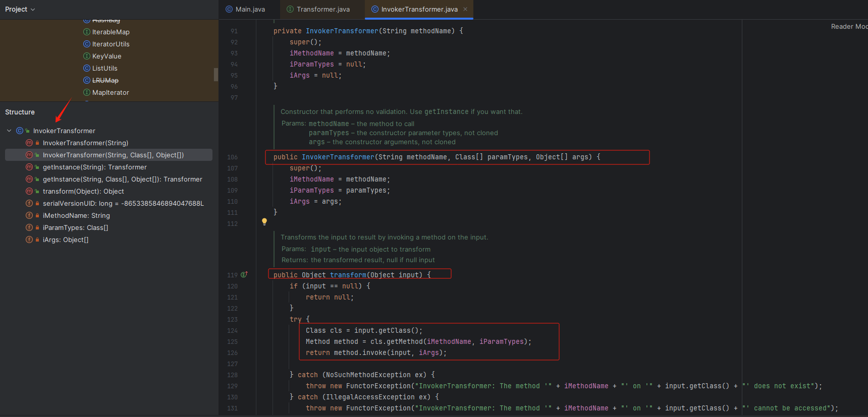Image resolution: width=868 pixels, height=417 pixels.
Task: Click method icon of transform(Object)
Action: [x=29, y=191]
